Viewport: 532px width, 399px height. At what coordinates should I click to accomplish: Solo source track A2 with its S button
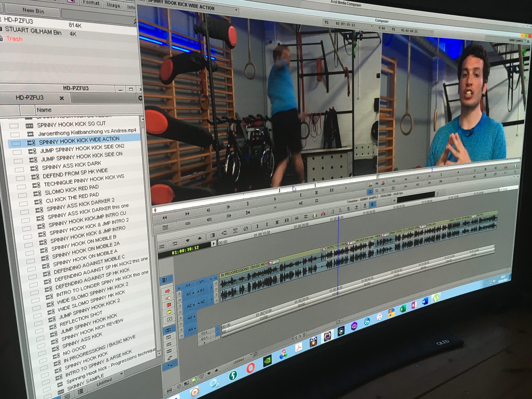coord(180,306)
